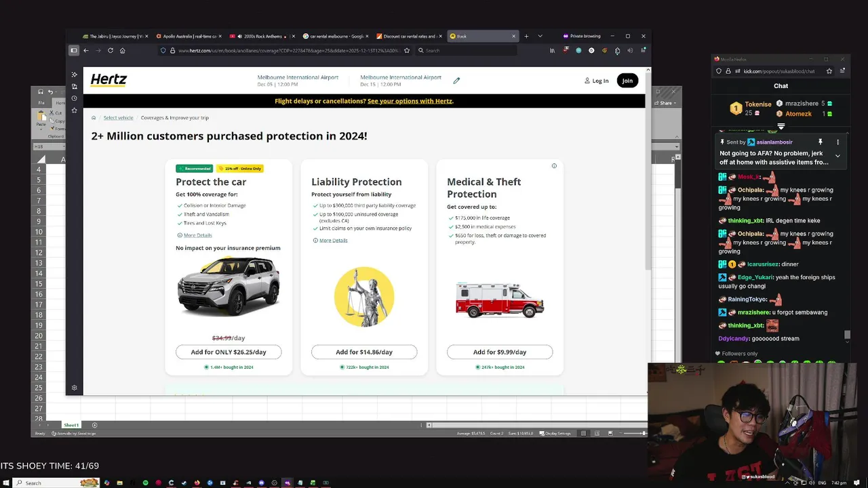Open the site lock info on hertz.com
This screenshot has width=868, height=488.
coord(172,50)
